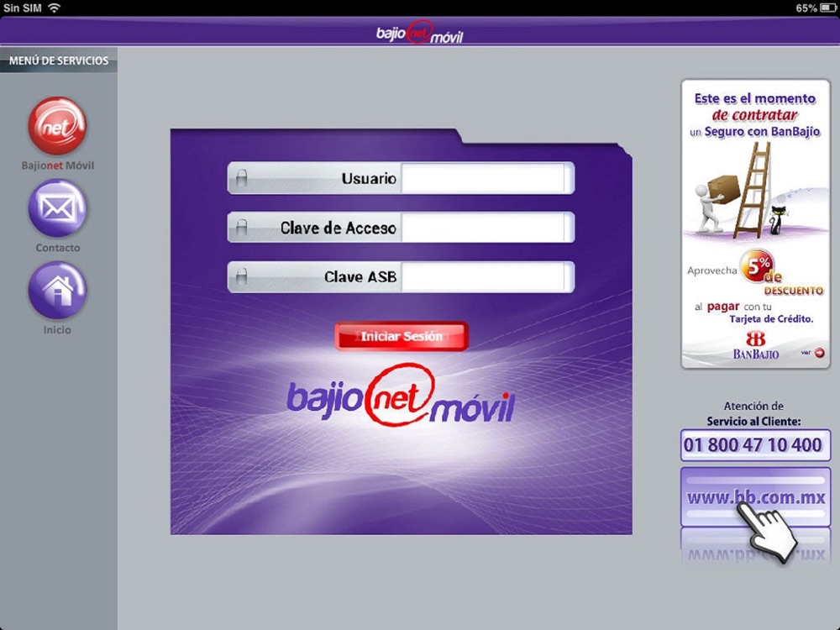840x630 pixels.
Task: Call customer service number 01 800 47 10 400
Action: [755, 444]
